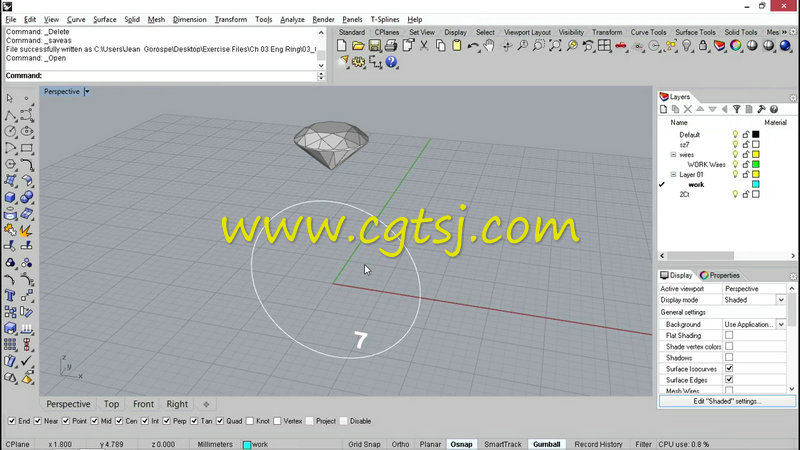Click the Undo arrow icon

point(473,46)
